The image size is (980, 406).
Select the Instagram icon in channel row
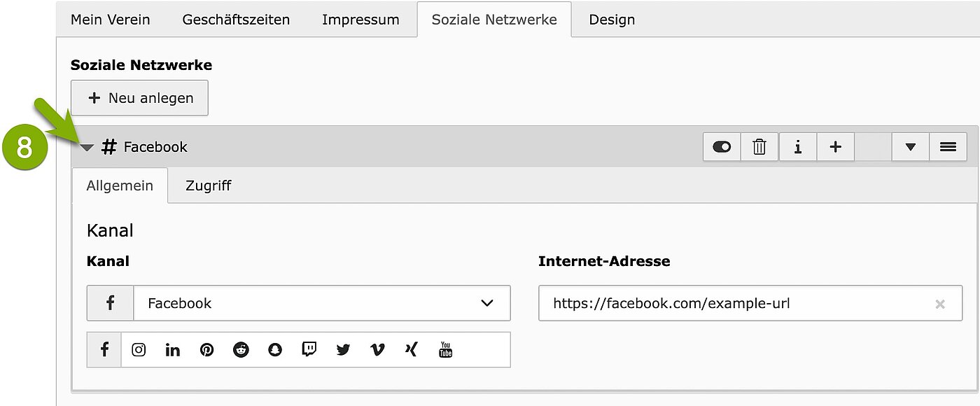click(x=139, y=349)
